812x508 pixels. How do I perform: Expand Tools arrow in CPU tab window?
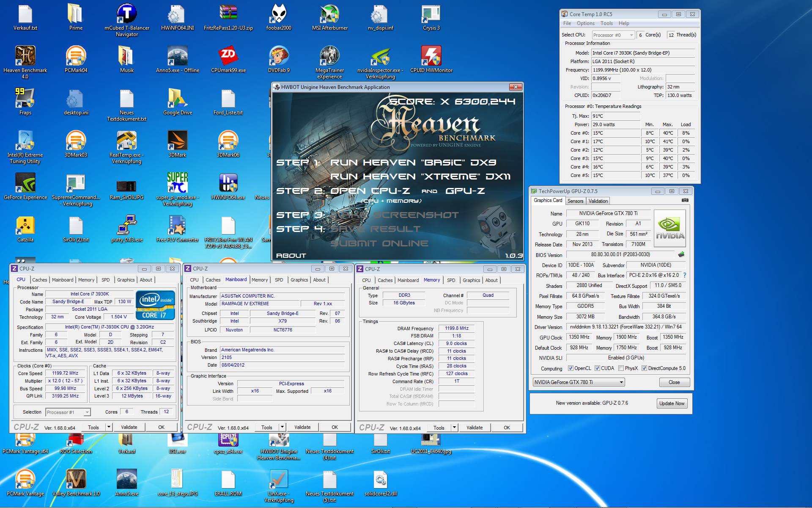[x=109, y=427]
